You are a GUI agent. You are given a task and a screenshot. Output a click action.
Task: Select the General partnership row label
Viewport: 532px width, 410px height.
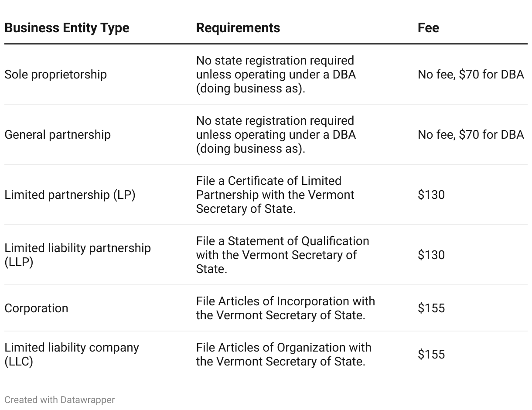[58, 134]
